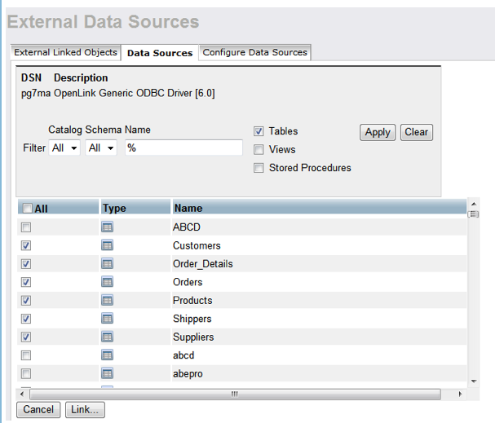The image size is (504, 423).
Task: Enable the Views checkbox
Action: pyautogui.click(x=259, y=149)
